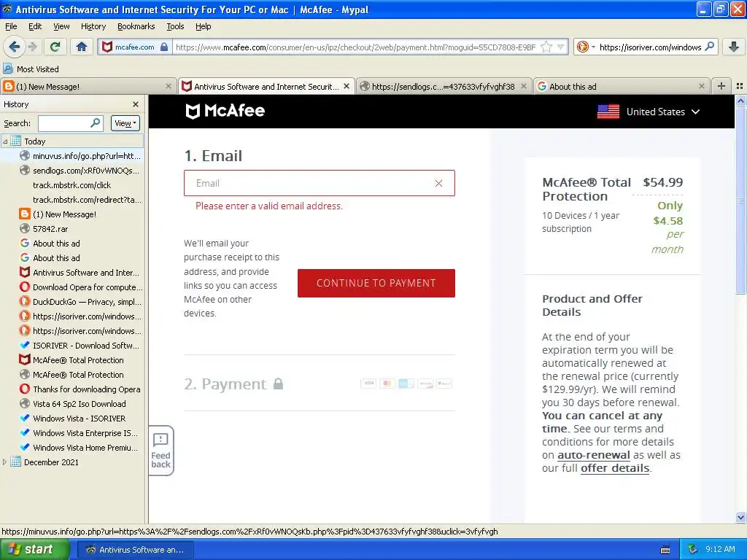Click the history search text field
The height and width of the screenshot is (560, 747).
pos(64,123)
